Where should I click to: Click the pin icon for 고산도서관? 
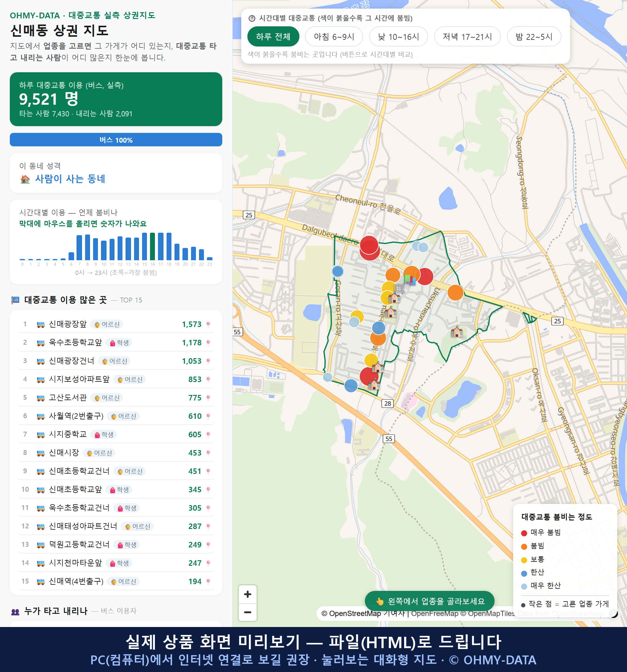(208, 398)
